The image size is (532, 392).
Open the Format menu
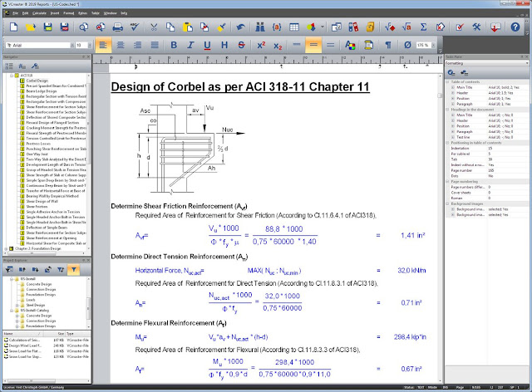[x=69, y=13]
